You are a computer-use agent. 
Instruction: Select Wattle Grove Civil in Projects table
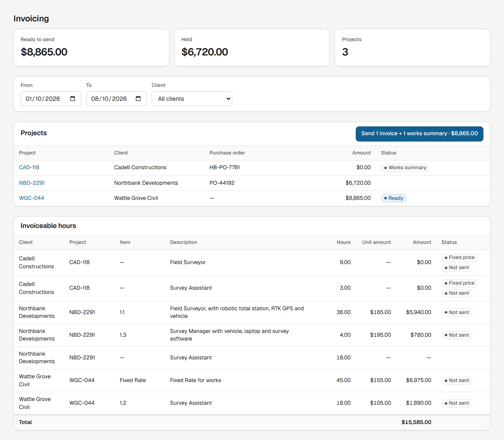[136, 198]
